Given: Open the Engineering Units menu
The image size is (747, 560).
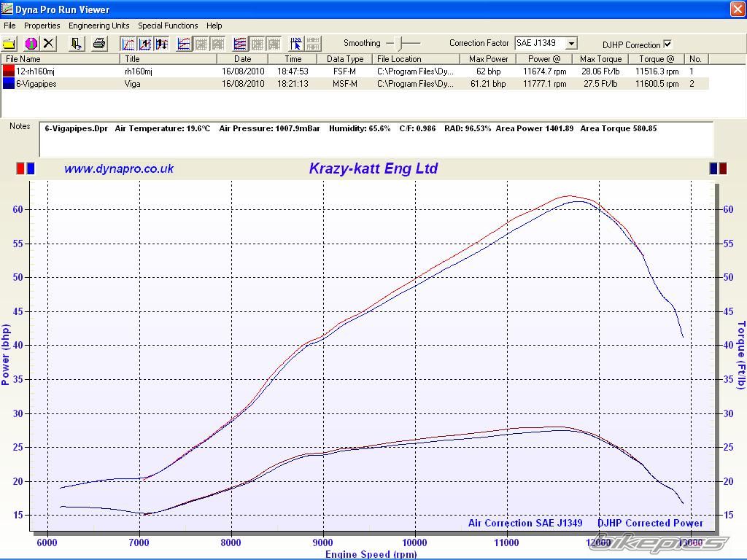Looking at the screenshot, I should pyautogui.click(x=98, y=26).
